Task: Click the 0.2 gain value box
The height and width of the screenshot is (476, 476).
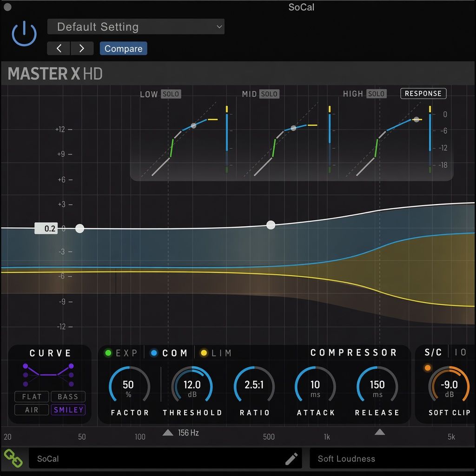Action: click(x=46, y=228)
